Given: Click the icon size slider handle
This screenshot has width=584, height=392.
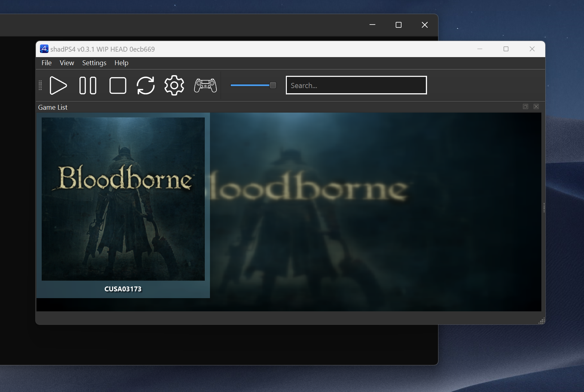Looking at the screenshot, I should (x=273, y=85).
